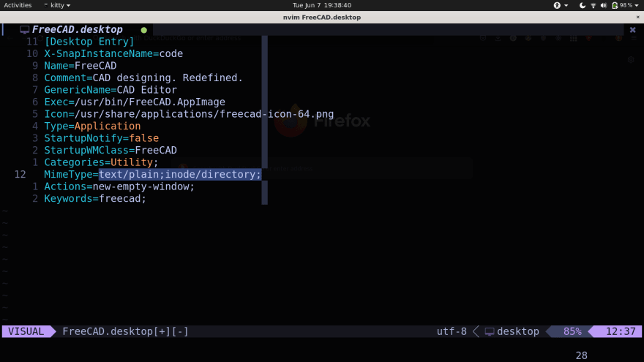
Task: Click the desktop filetype label in status line
Action: coord(518,331)
